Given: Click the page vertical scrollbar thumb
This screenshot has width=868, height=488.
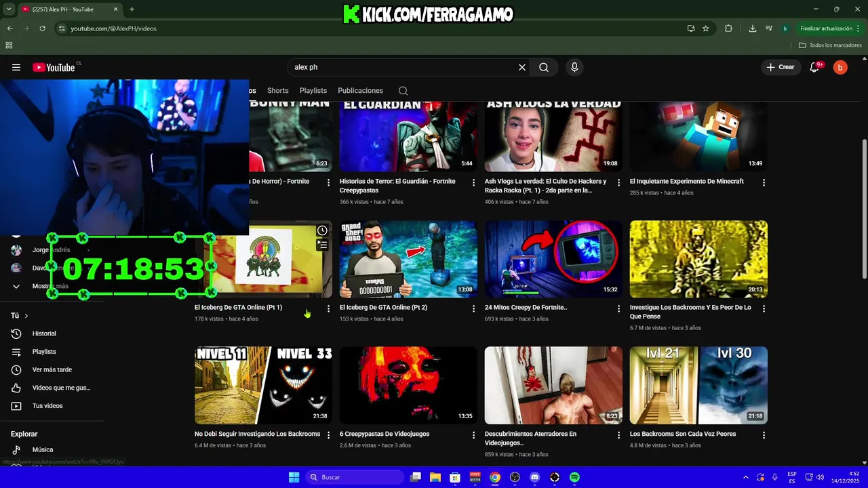Looking at the screenshot, I should [864, 208].
